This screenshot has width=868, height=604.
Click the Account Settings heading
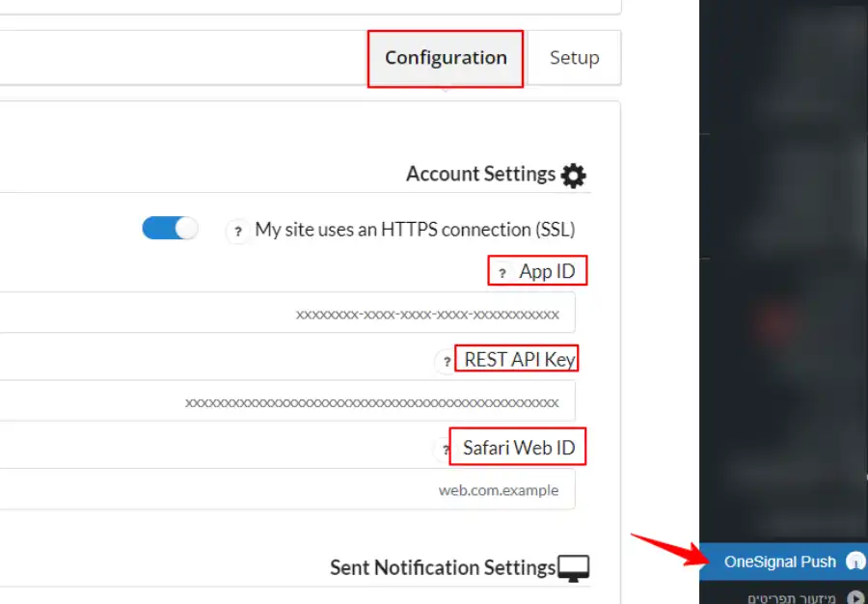pos(480,174)
